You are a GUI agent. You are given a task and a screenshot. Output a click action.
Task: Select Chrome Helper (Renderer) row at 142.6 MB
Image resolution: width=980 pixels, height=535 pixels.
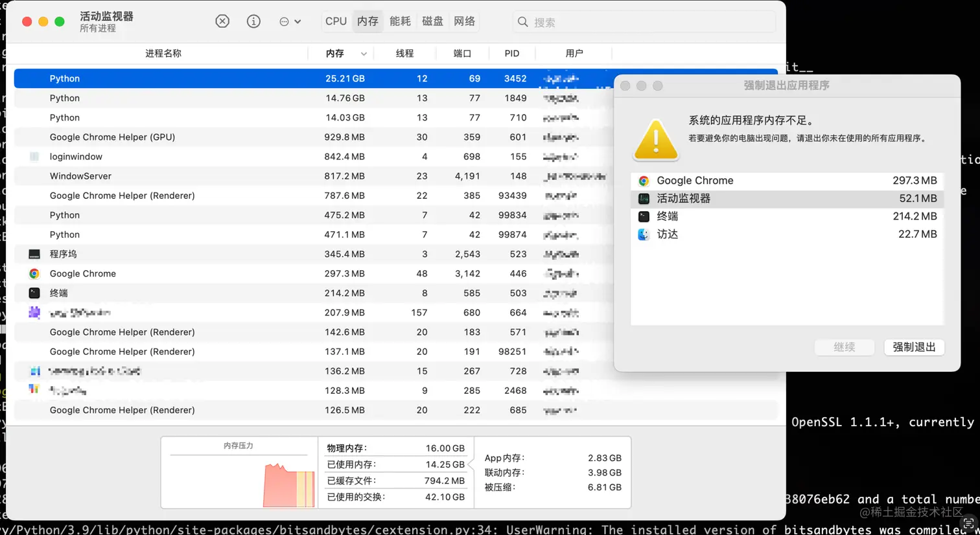coord(314,332)
